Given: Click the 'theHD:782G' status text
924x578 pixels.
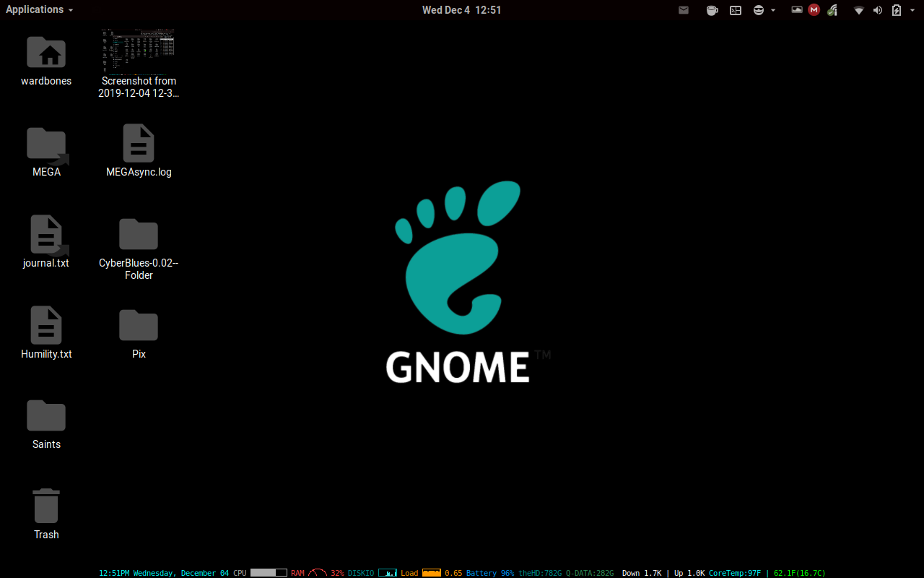Looking at the screenshot, I should tap(540, 573).
